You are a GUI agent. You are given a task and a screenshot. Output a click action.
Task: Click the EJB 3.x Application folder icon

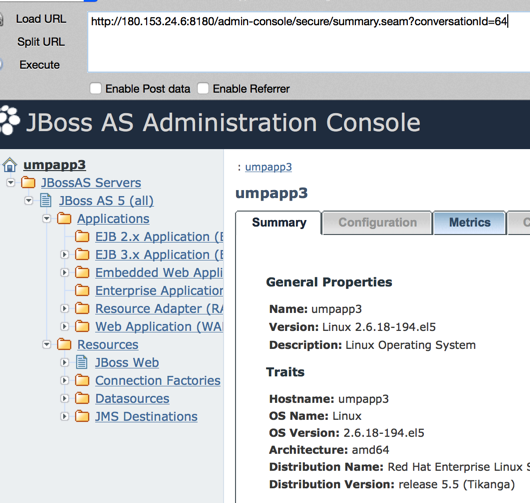tap(82, 254)
